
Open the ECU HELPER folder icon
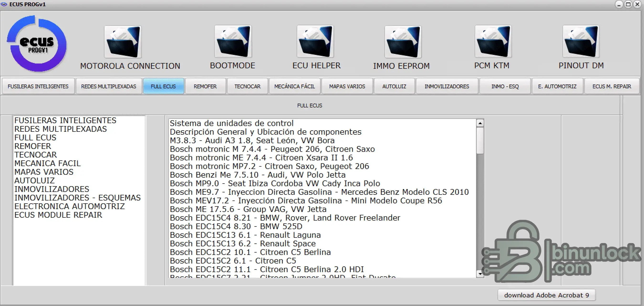click(x=315, y=42)
